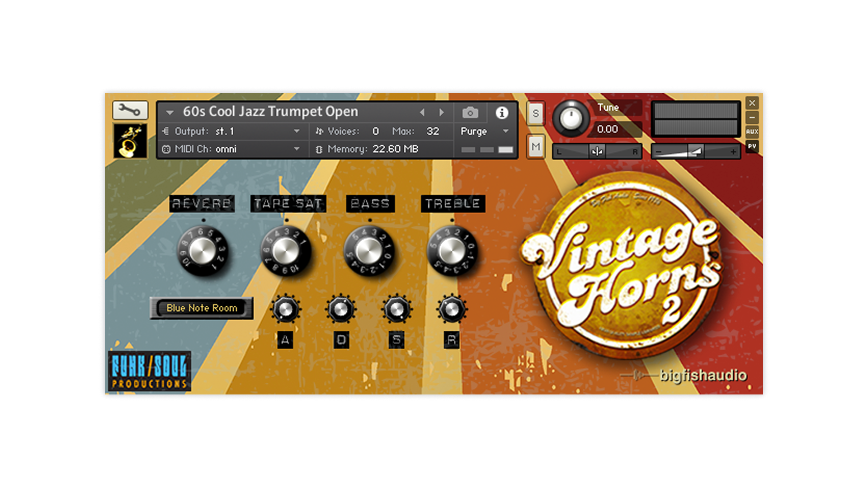Click the pan L-R slider
868x488 pixels.
tap(597, 151)
